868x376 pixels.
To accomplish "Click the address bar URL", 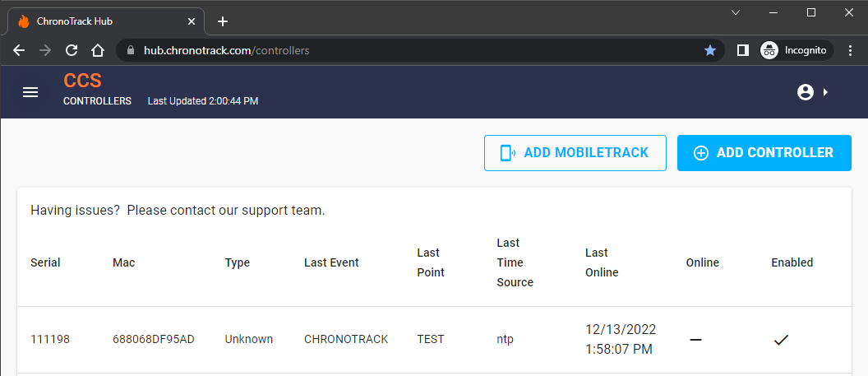I will click(226, 50).
